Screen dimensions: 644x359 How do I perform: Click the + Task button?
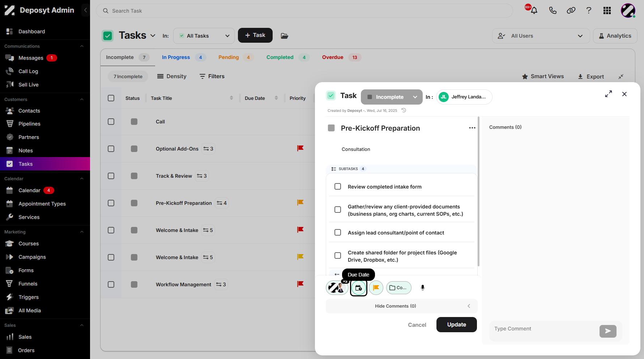pyautogui.click(x=255, y=35)
